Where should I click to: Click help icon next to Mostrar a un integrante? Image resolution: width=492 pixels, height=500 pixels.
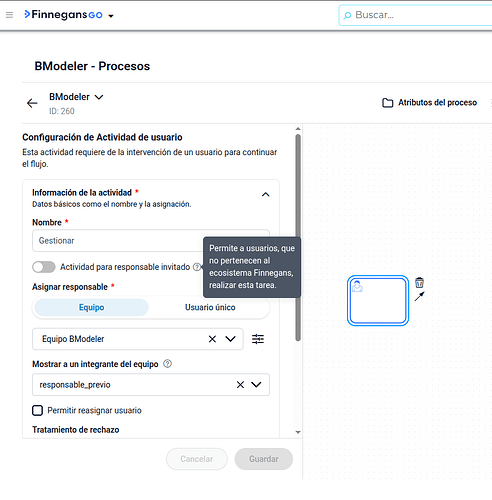click(168, 364)
